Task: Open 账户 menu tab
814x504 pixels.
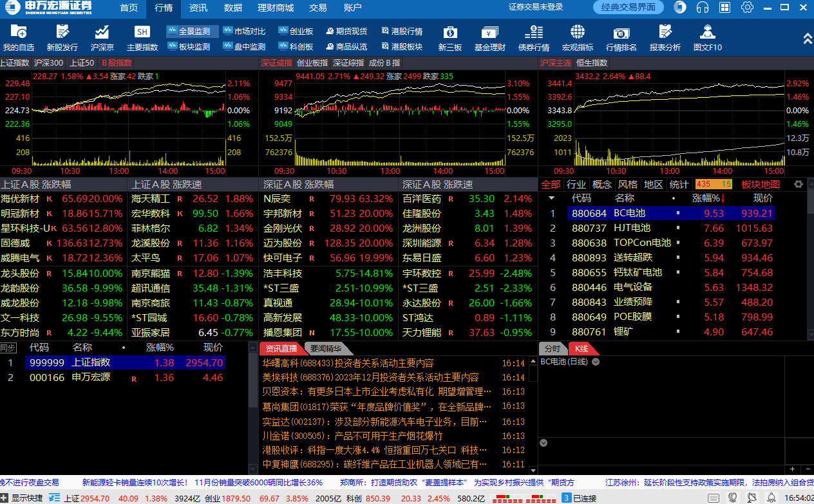Action: click(x=353, y=8)
